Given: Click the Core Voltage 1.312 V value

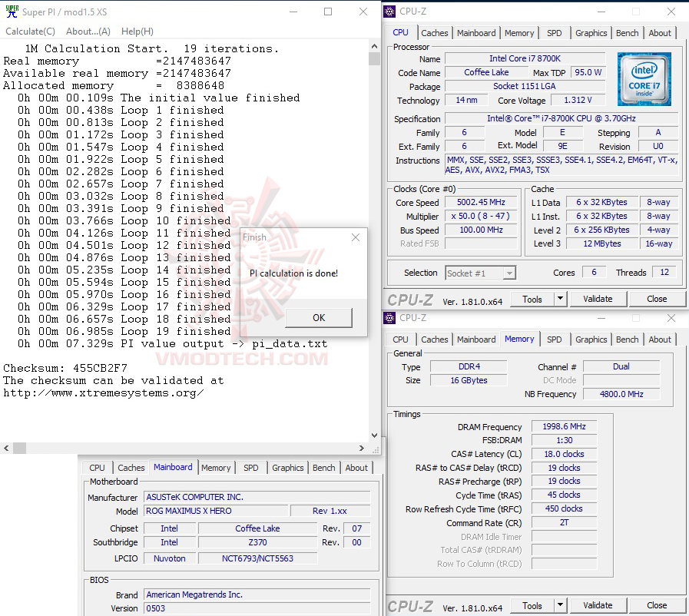Looking at the screenshot, I should pos(578,100).
